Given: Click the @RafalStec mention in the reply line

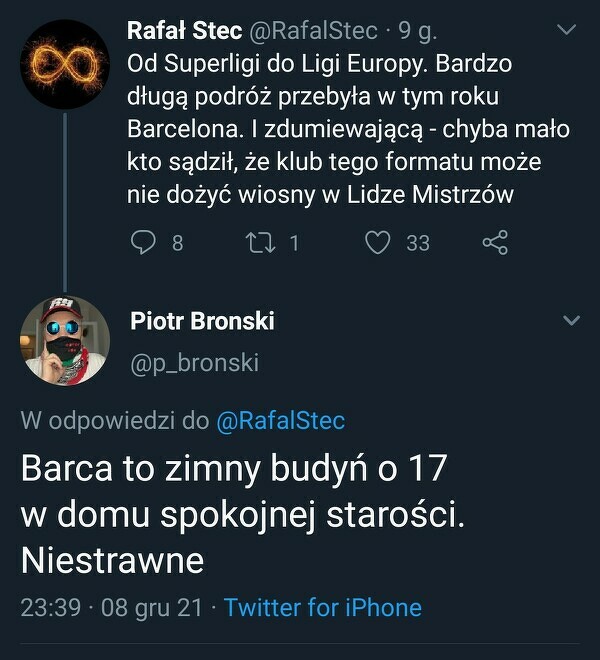Looking at the screenshot, I should pyautogui.click(x=281, y=421).
